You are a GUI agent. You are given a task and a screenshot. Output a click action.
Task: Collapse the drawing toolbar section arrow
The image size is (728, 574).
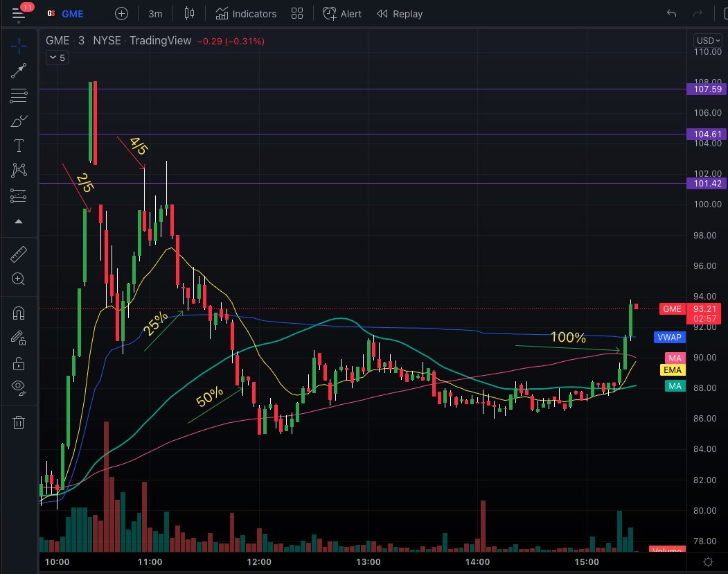19,222
